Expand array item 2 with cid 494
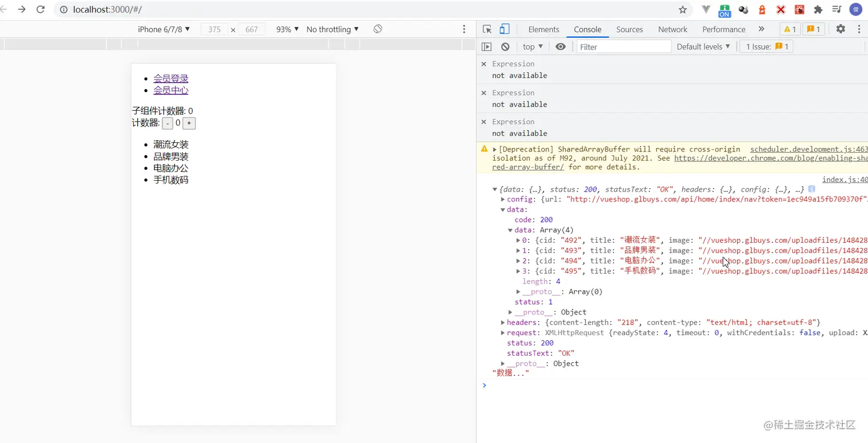The image size is (868, 443). [518, 261]
